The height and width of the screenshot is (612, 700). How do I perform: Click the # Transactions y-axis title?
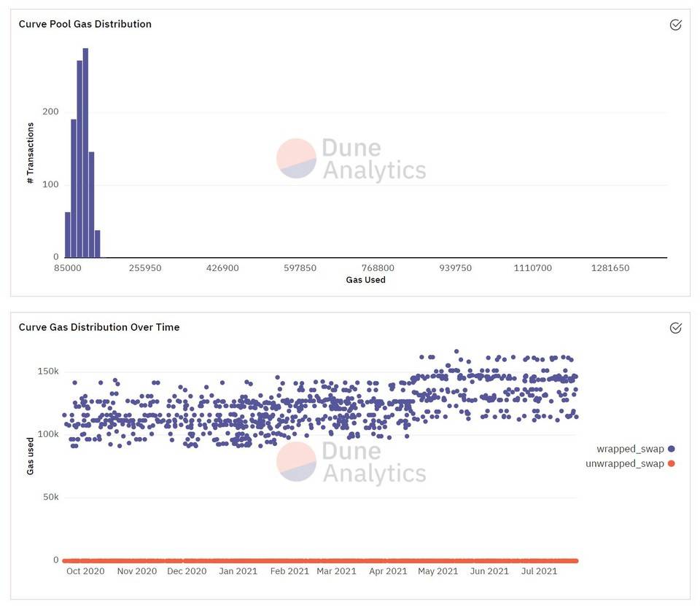pyautogui.click(x=31, y=153)
